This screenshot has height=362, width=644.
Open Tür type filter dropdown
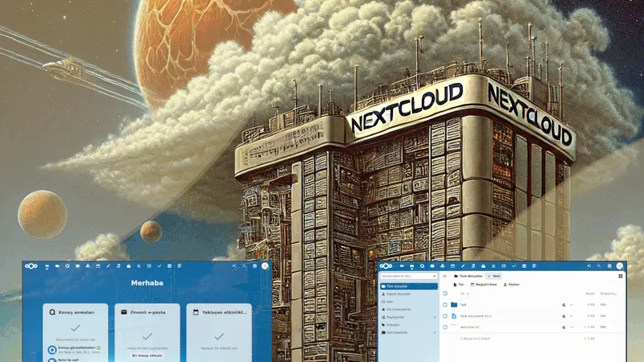tap(458, 285)
